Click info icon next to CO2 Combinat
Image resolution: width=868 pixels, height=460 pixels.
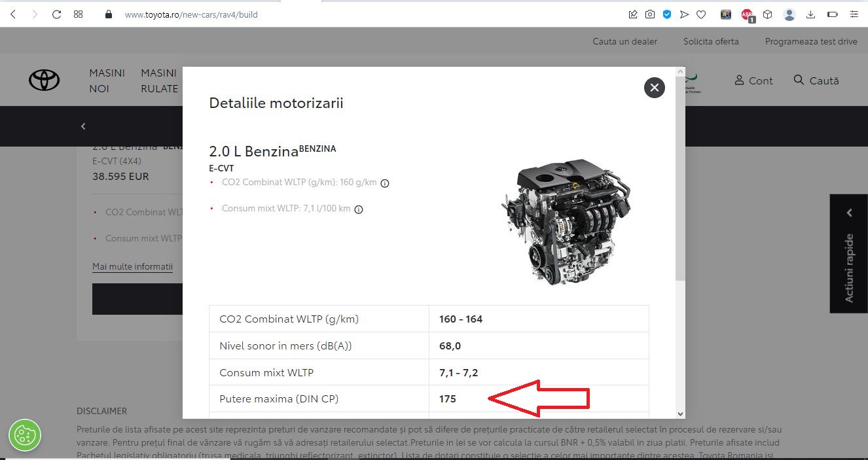click(x=385, y=183)
